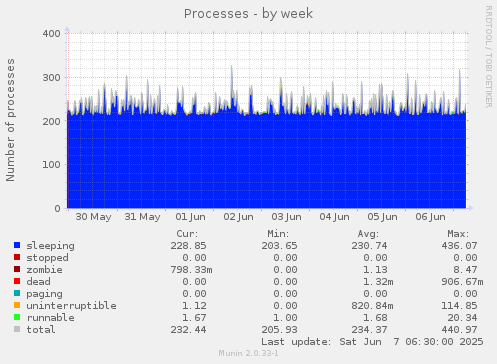Click the 'Number of processes' axis title

10,120
